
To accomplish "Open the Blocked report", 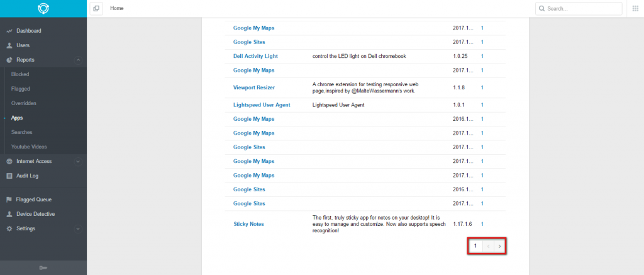I will point(20,74).
